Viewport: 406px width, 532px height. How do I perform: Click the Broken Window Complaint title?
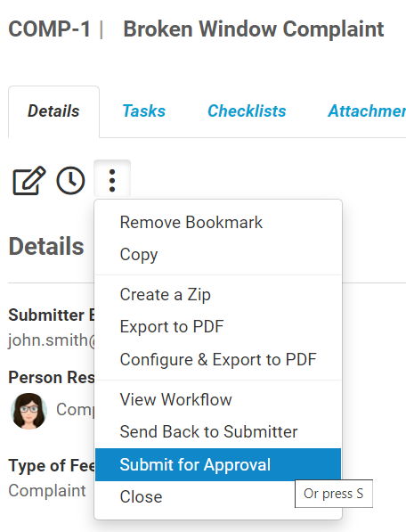[254, 29]
